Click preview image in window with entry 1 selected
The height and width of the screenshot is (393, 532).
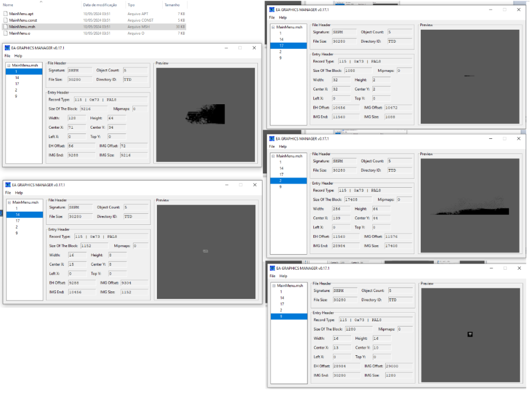pos(206,113)
